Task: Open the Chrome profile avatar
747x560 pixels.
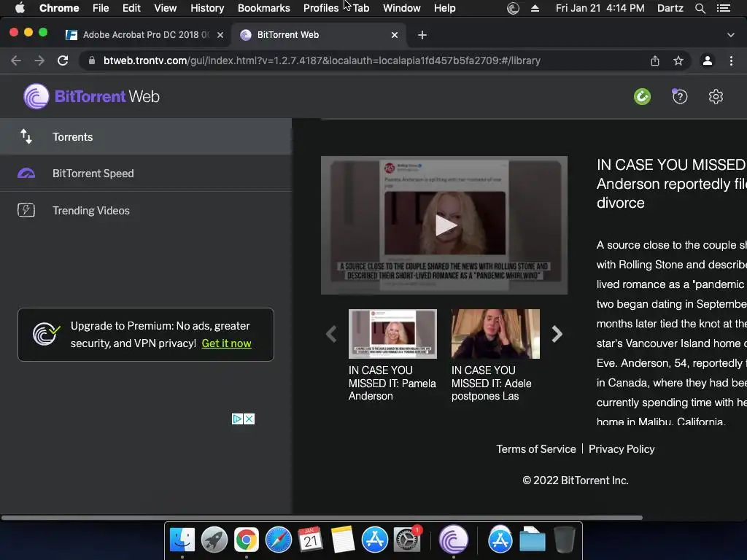Action: click(708, 61)
